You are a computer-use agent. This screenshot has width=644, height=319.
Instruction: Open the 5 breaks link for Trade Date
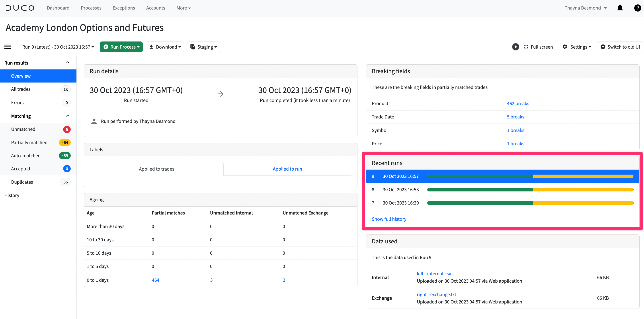pyautogui.click(x=515, y=117)
